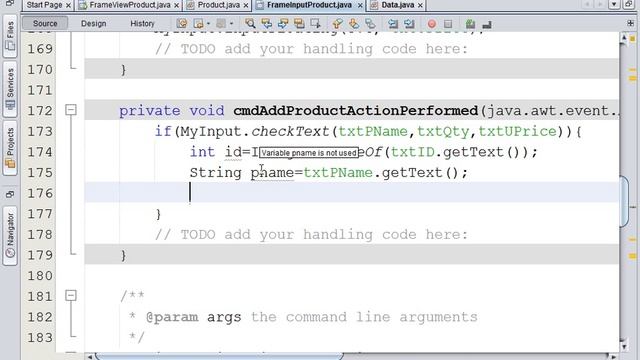Click horizontal scrollbar left arrow
Image resolution: width=640 pixels, height=360 pixels.
point(90,357)
